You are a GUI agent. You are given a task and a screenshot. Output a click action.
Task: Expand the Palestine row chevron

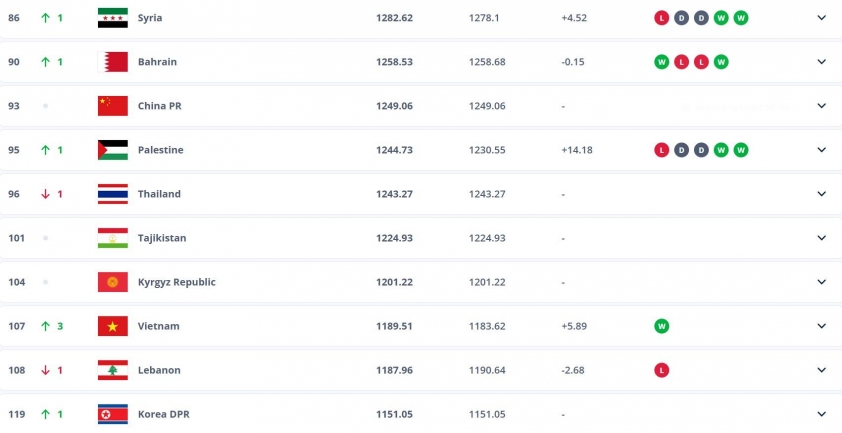click(x=822, y=150)
